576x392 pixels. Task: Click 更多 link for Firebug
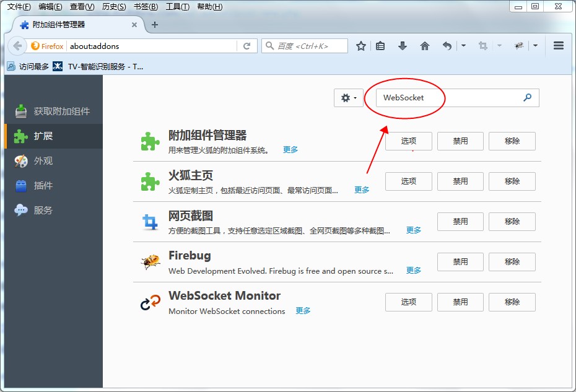(413, 271)
